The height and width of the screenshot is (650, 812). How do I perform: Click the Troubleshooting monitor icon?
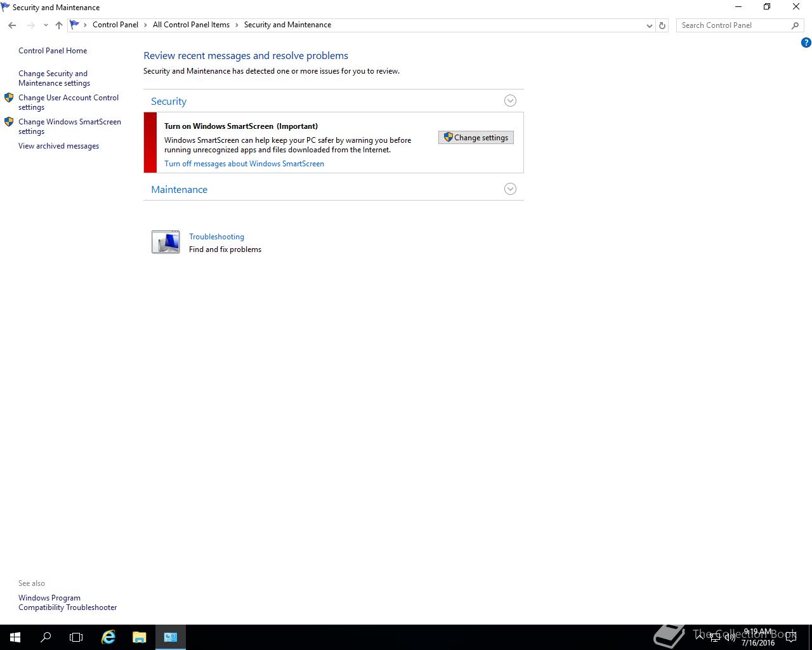point(166,242)
